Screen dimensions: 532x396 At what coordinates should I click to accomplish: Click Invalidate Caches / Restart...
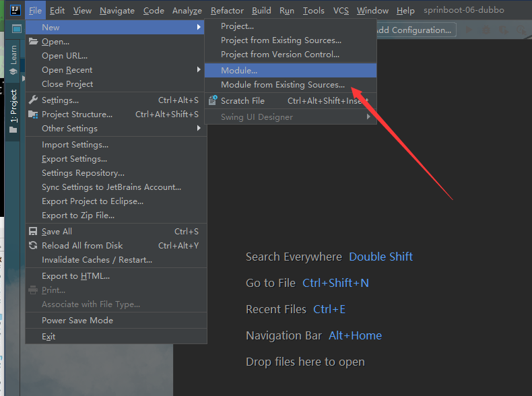pyautogui.click(x=97, y=260)
